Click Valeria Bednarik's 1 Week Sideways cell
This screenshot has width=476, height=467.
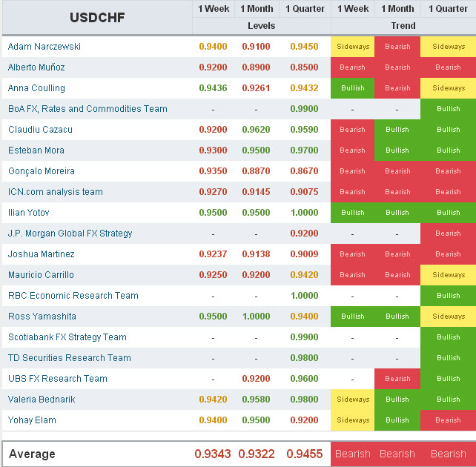[x=353, y=400]
